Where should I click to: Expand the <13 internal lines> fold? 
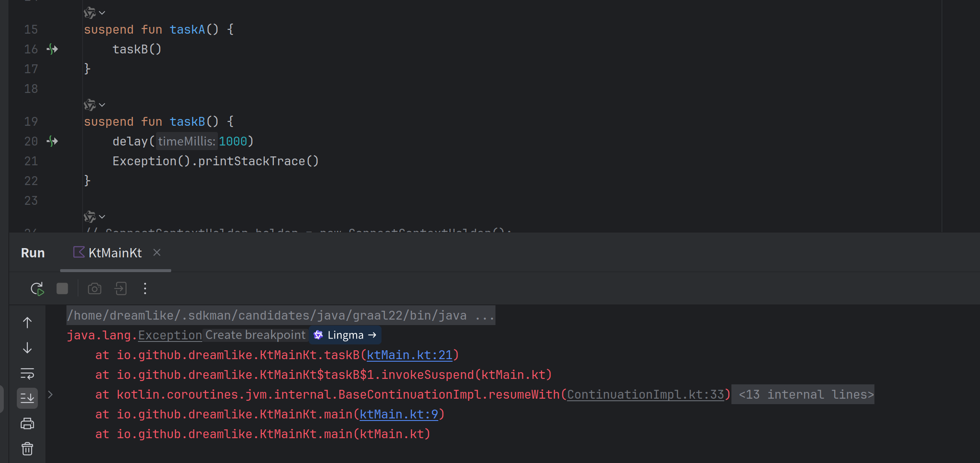click(x=803, y=394)
